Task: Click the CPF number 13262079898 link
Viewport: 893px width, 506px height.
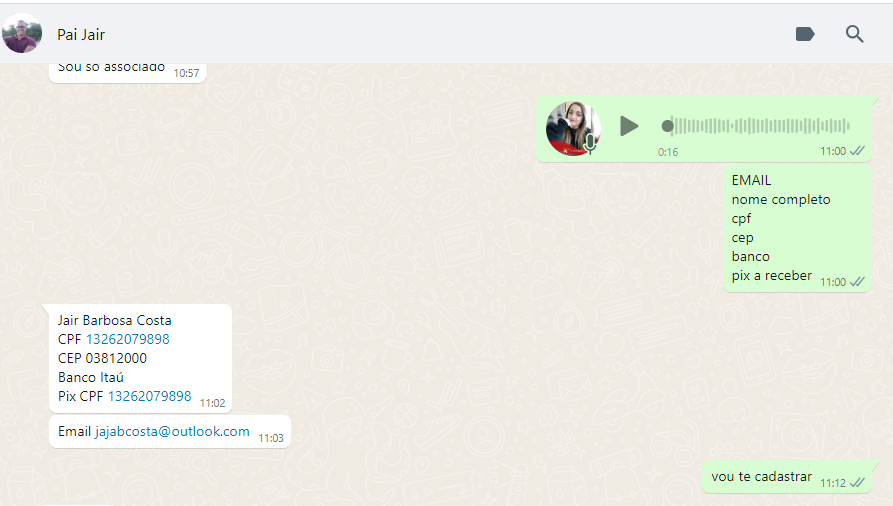Action: [x=128, y=339]
